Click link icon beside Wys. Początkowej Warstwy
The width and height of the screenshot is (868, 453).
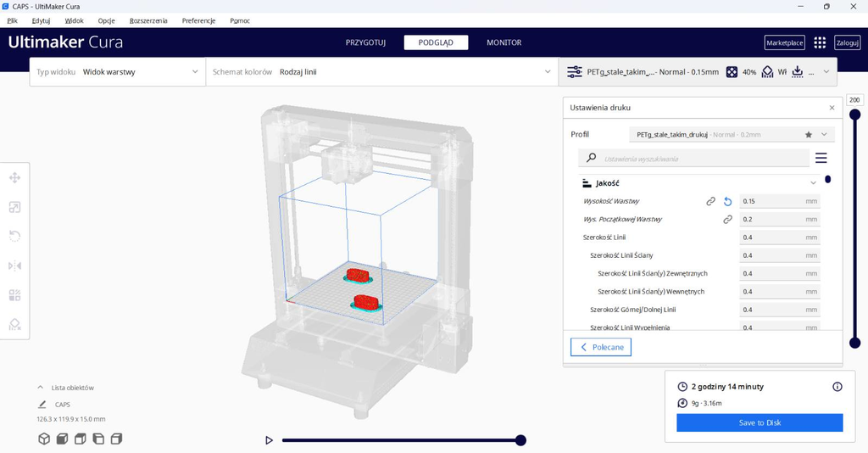click(x=727, y=220)
